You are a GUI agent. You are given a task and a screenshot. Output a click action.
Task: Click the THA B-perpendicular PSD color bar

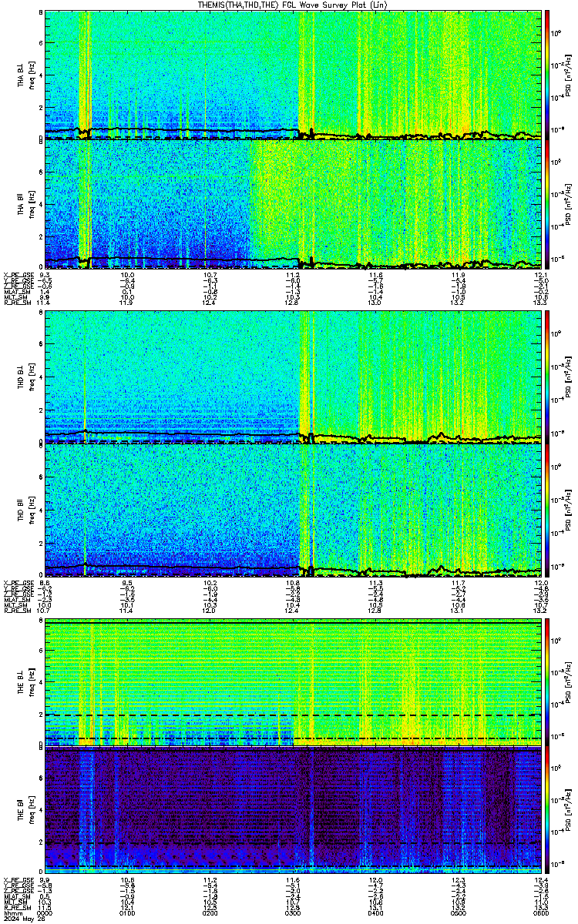pyautogui.click(x=546, y=74)
